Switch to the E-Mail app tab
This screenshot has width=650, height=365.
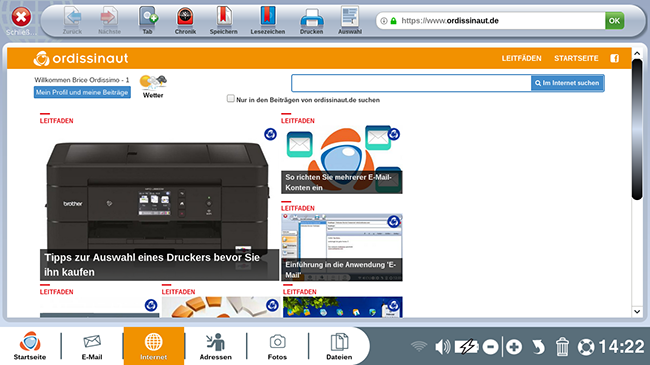point(92,347)
